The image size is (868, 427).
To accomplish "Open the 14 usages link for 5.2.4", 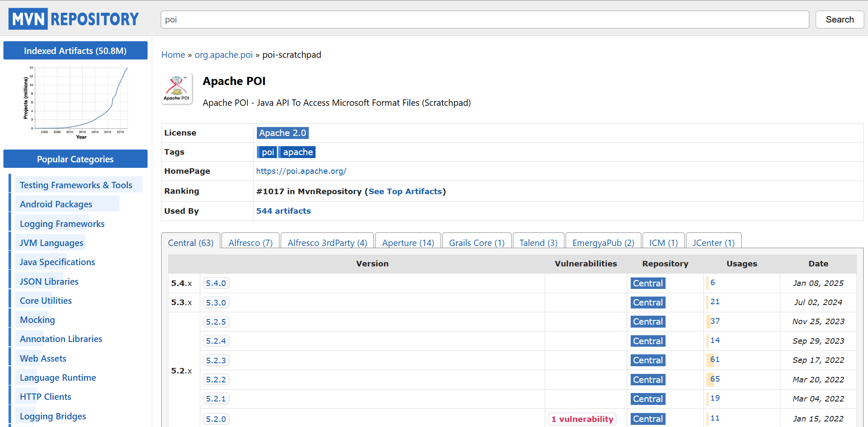I will tap(715, 340).
